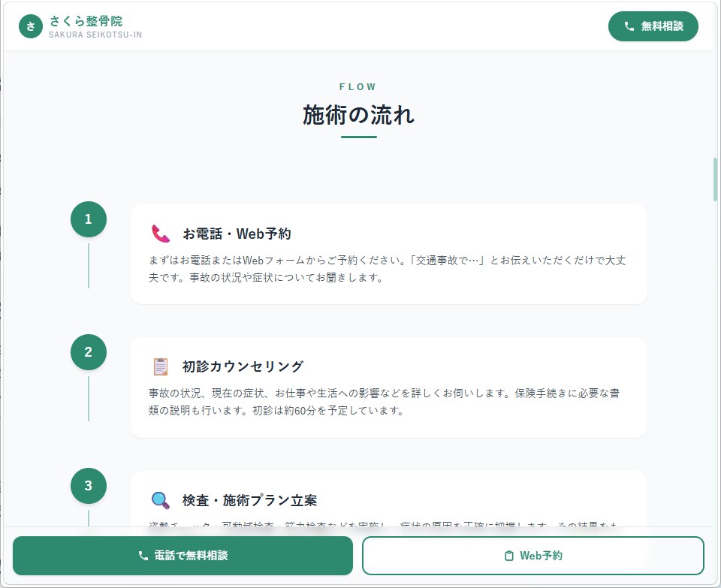Image resolution: width=721 pixels, height=588 pixels.
Task: Click the pink telephone icon beside お電話・Web予約
Action: (161, 234)
